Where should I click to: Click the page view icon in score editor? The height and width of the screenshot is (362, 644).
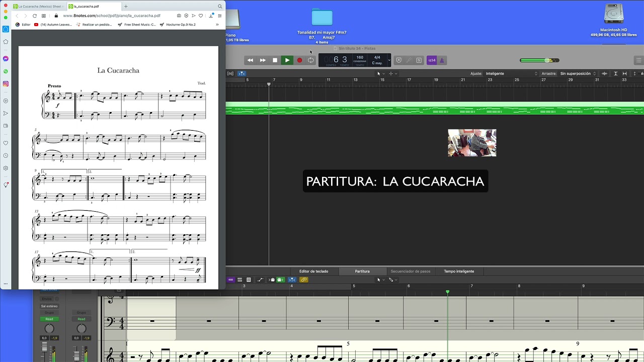[x=249, y=280]
